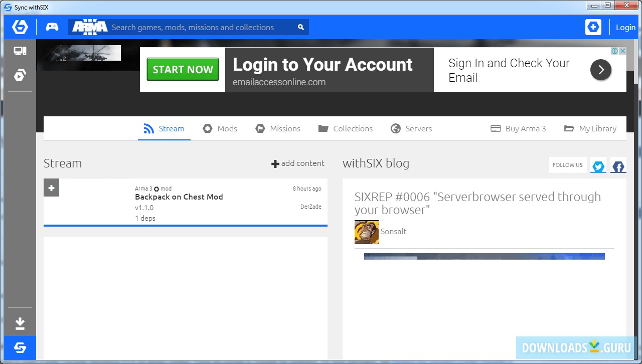Click the START NOW ad button
The height and width of the screenshot is (364, 642).
[x=183, y=69]
